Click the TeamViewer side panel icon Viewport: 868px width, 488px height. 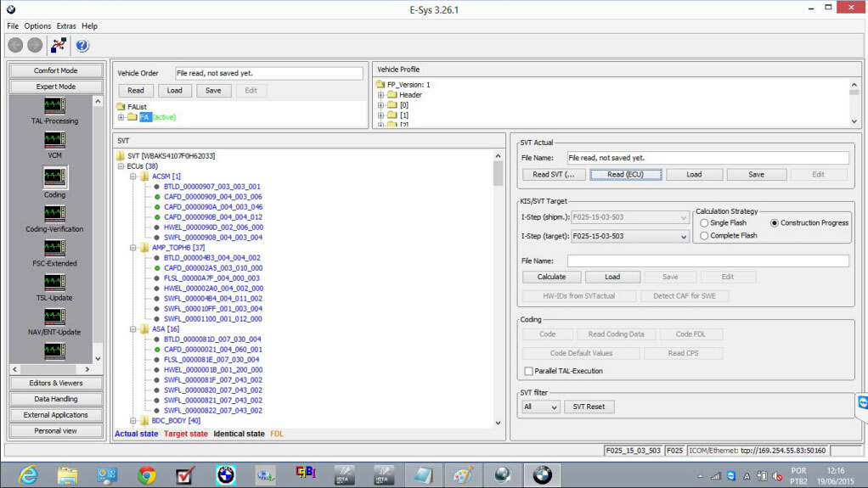[862, 402]
